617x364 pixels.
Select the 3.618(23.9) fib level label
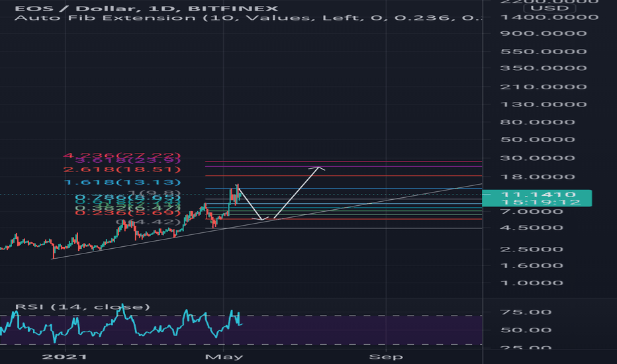click(x=128, y=160)
